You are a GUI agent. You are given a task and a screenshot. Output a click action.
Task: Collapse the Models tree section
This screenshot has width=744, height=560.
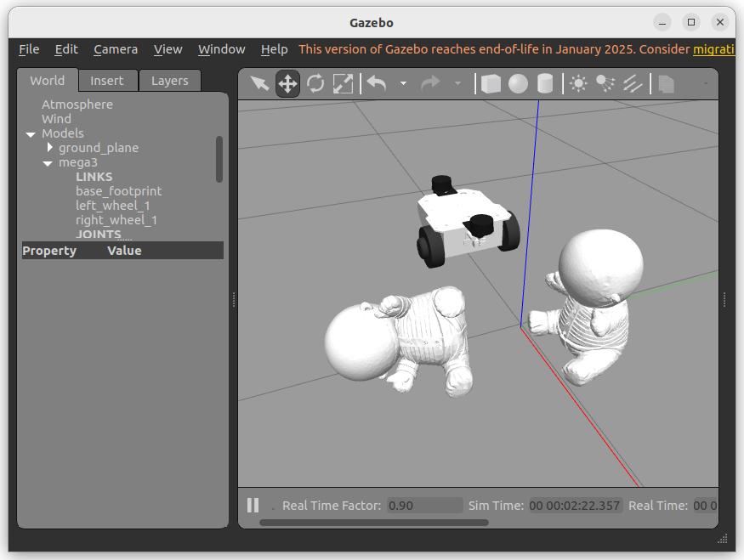click(31, 134)
